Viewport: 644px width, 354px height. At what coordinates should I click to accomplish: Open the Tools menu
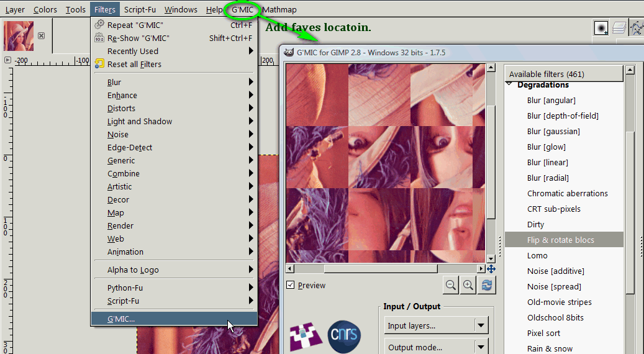tap(76, 9)
